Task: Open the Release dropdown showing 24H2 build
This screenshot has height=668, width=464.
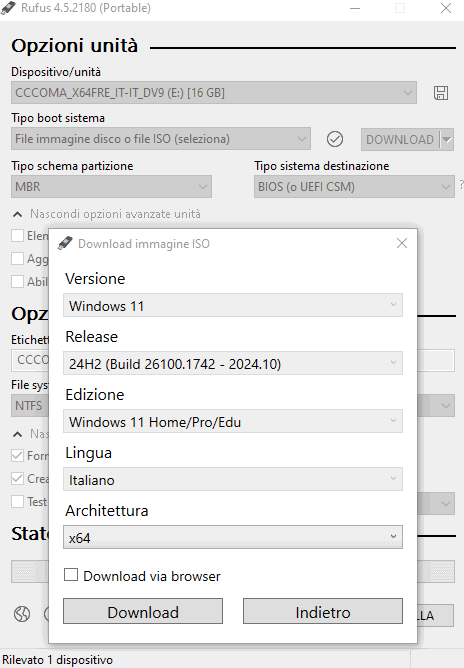Action: pos(233,363)
